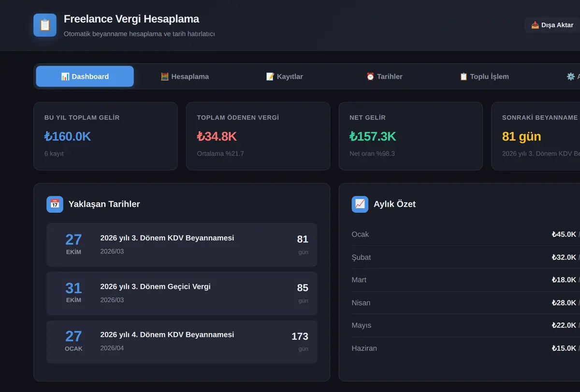580x392 pixels.
Task: Click the calendar icon beside Yaklaşan Tarihler
Action: click(55, 204)
